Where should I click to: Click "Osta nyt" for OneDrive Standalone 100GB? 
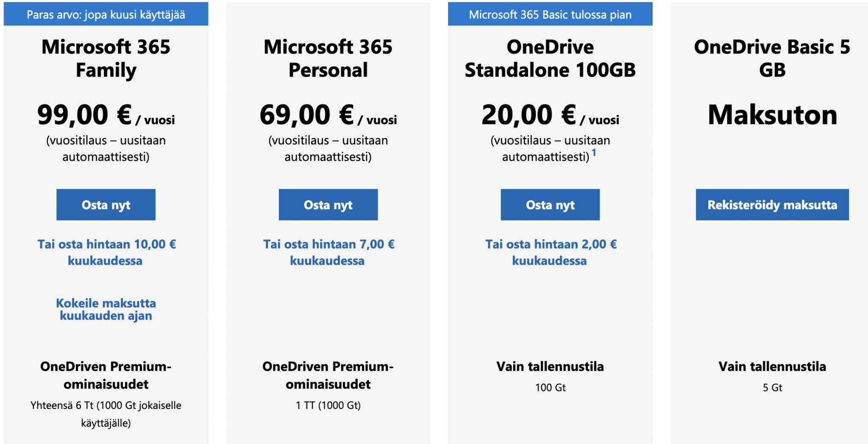pyautogui.click(x=550, y=205)
